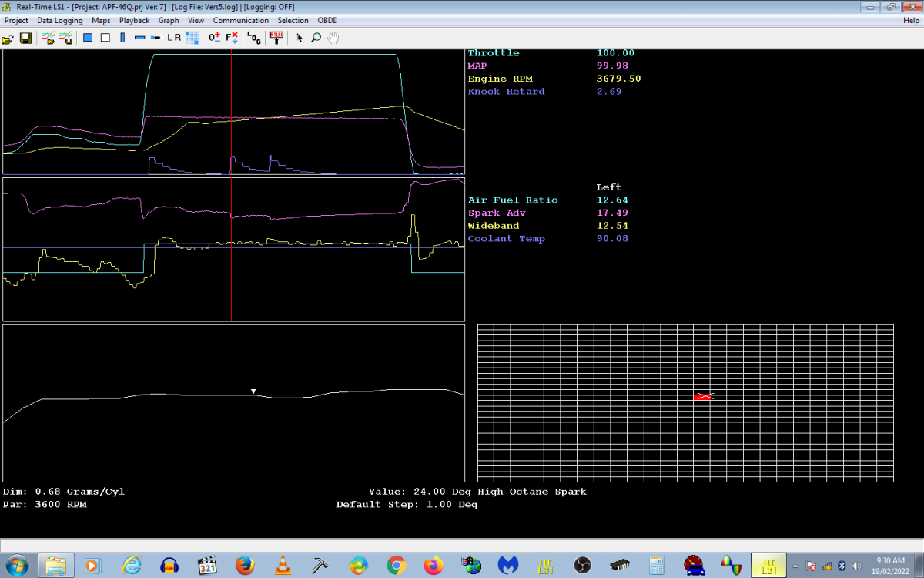924x578 pixels.
Task: Click the Wideband channel label
Action: tap(494, 226)
